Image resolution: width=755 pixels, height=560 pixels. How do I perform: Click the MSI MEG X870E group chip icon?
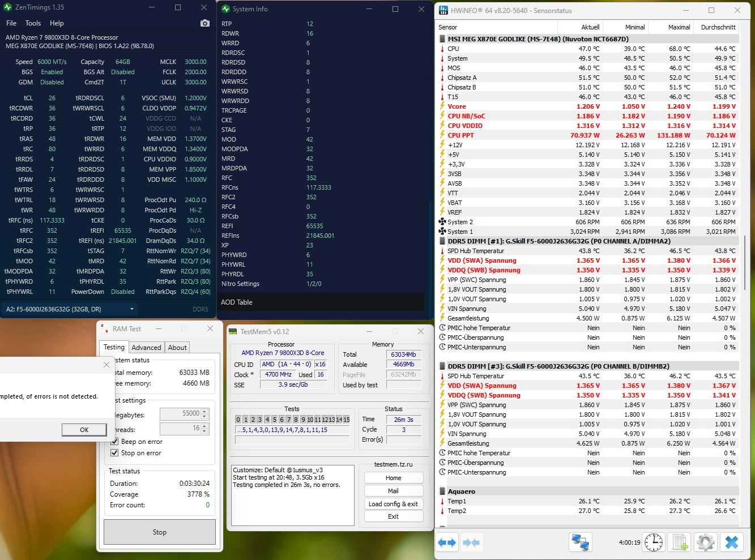tap(442, 39)
